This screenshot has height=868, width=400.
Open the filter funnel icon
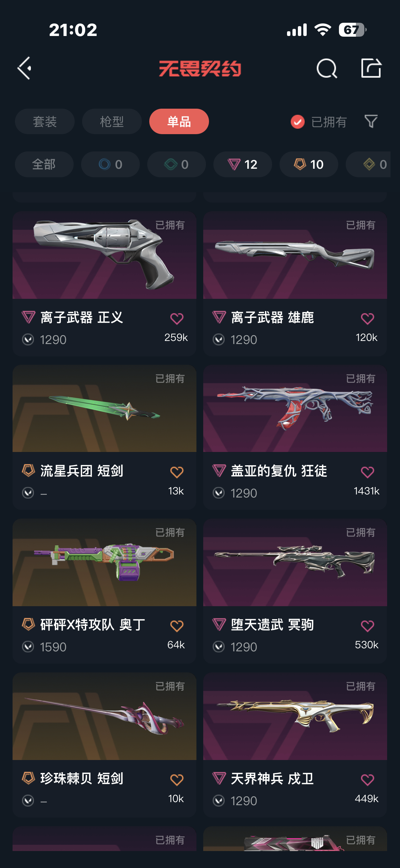point(371,121)
